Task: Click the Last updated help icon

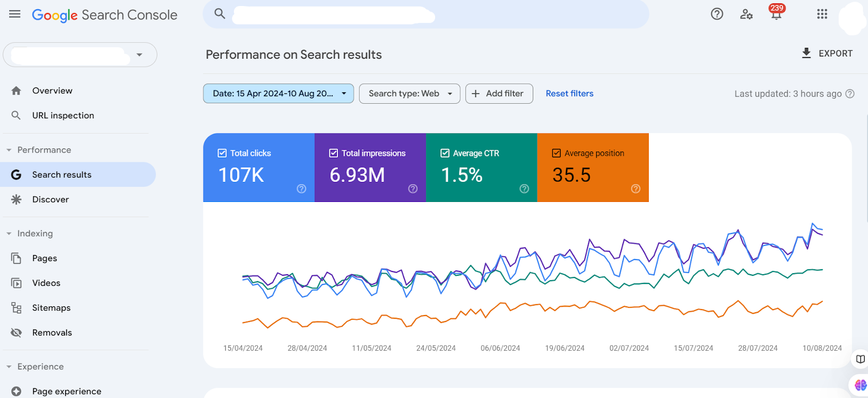Action: [x=850, y=93]
